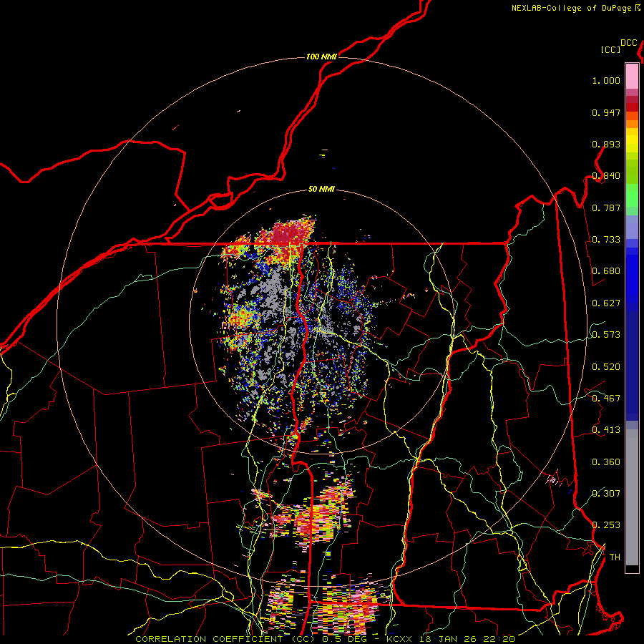This screenshot has width=644, height=644.
Task: Click the 0.573 scale value
Action: [x=606, y=335]
